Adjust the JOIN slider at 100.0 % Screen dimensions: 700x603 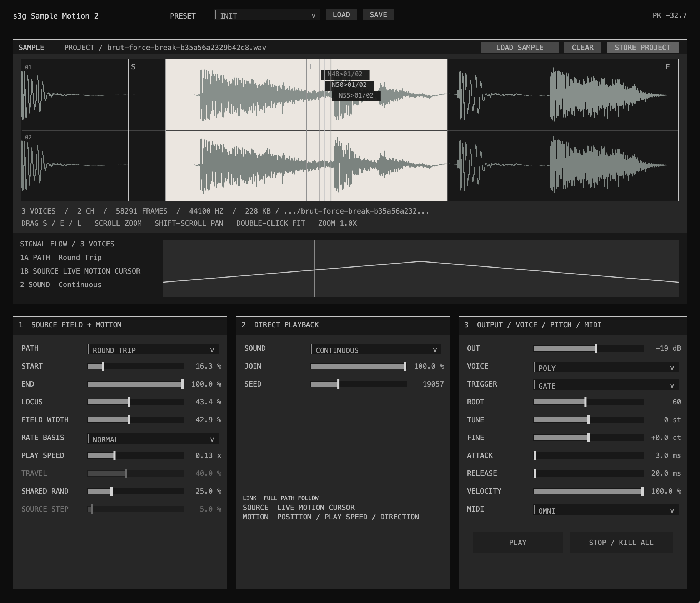[359, 366]
